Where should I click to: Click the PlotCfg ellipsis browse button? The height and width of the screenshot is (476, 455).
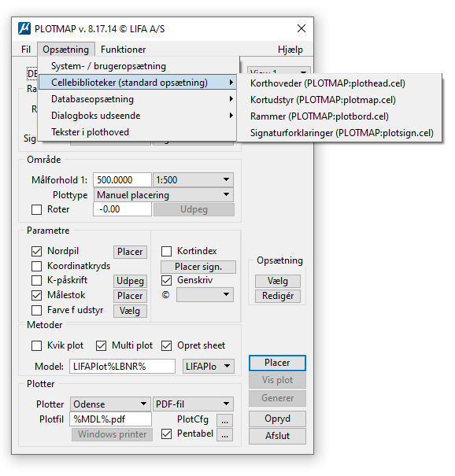[x=225, y=420]
